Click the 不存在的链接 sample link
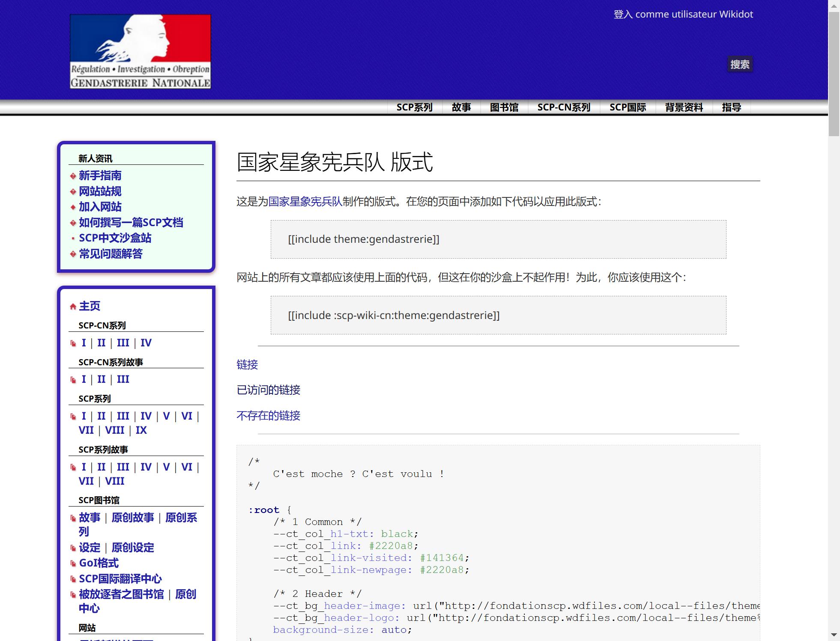The height and width of the screenshot is (641, 840). [268, 416]
